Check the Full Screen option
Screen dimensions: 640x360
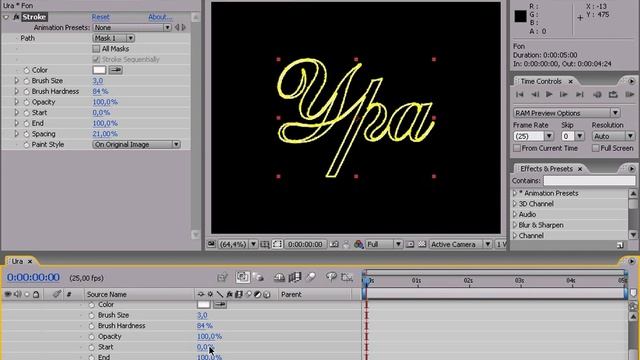(x=596, y=148)
